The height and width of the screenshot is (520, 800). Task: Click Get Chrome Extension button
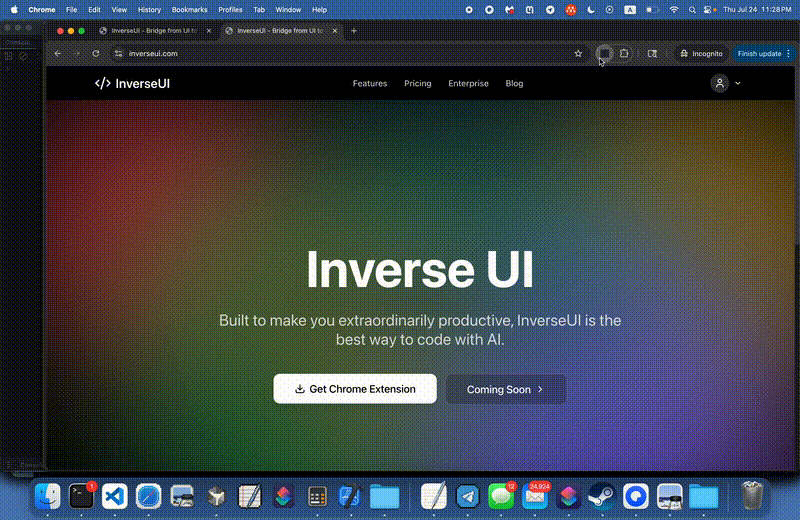coord(355,389)
